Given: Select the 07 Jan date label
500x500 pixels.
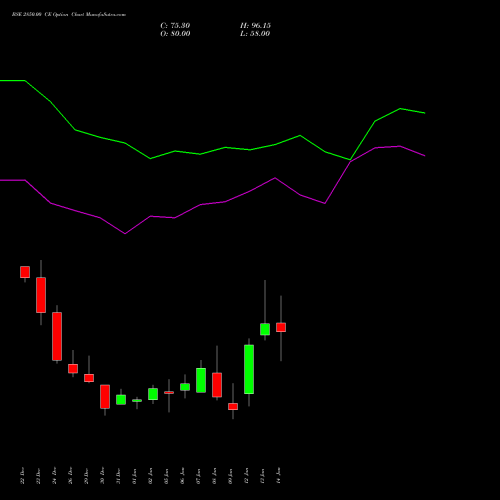Looking at the screenshot, I should pyautogui.click(x=198, y=476).
